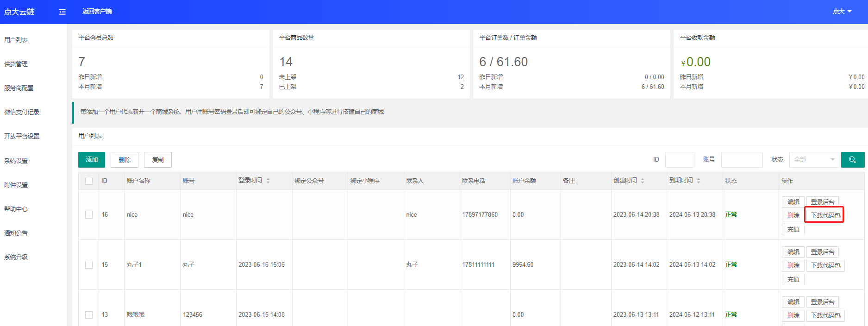Open 服务商配置 in the sidebar

point(19,88)
